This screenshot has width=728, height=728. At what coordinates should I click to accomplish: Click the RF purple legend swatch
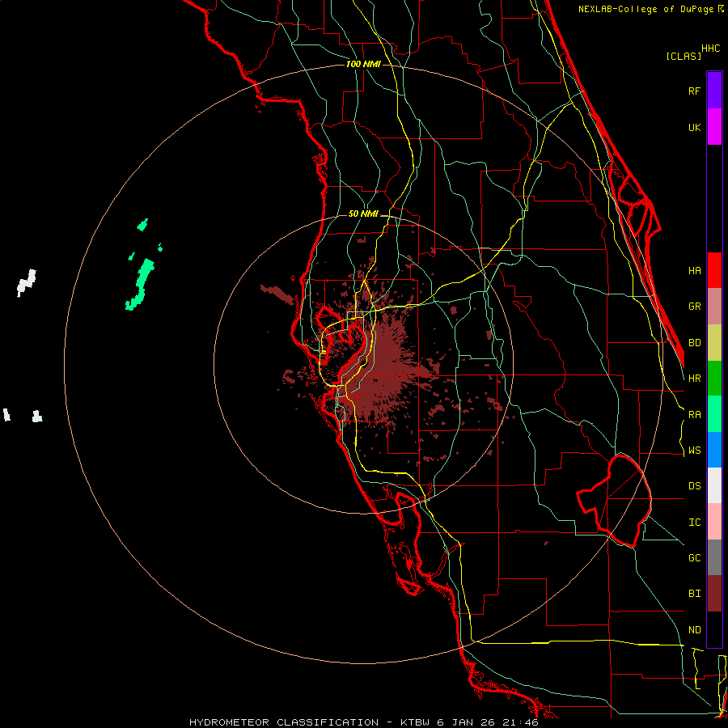[x=714, y=91]
